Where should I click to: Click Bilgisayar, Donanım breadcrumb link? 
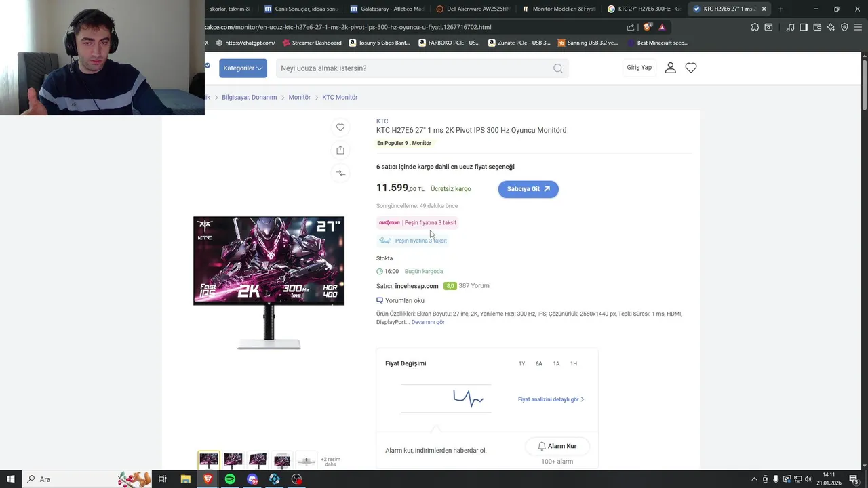(250, 98)
